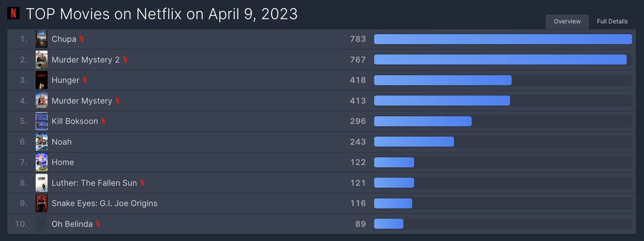Click the Netflix logo beside the page title
This screenshot has height=241, width=644.
tap(13, 13)
